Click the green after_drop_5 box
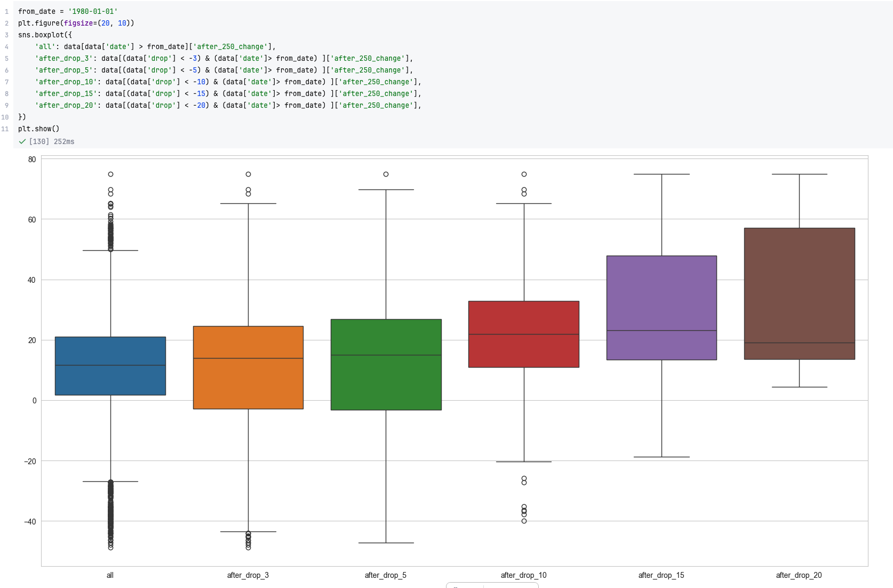893x588 pixels. click(386, 364)
